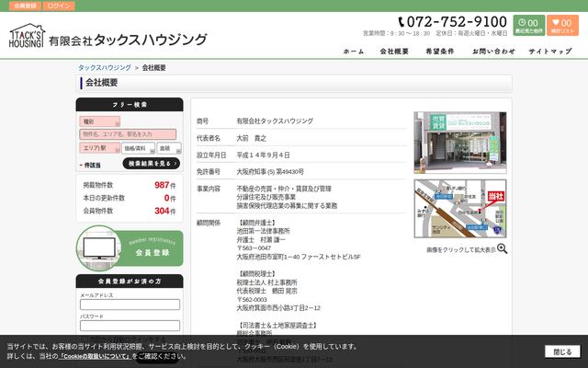The image size is (588, 368).
Task: Click the ログイン button in the top bar
Action: tap(59, 6)
